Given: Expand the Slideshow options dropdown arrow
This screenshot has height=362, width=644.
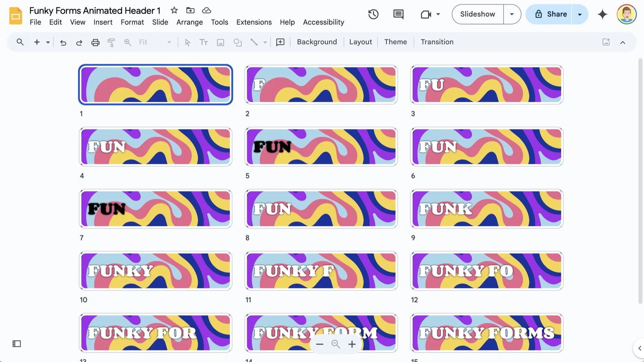Looking at the screenshot, I should [x=512, y=14].
